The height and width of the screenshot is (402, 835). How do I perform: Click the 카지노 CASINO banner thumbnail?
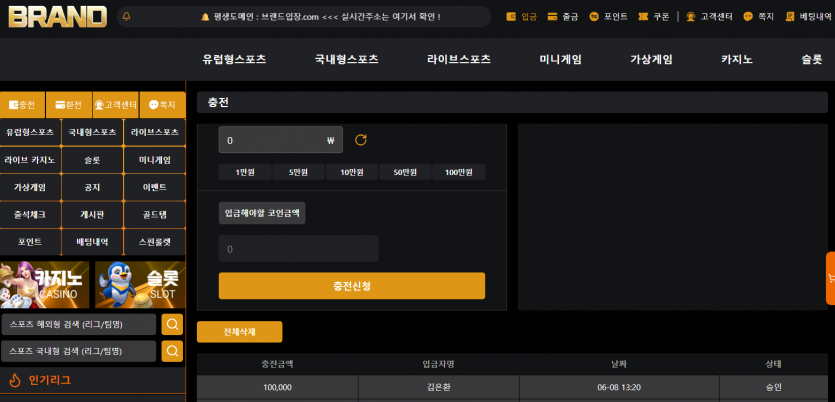coord(45,284)
